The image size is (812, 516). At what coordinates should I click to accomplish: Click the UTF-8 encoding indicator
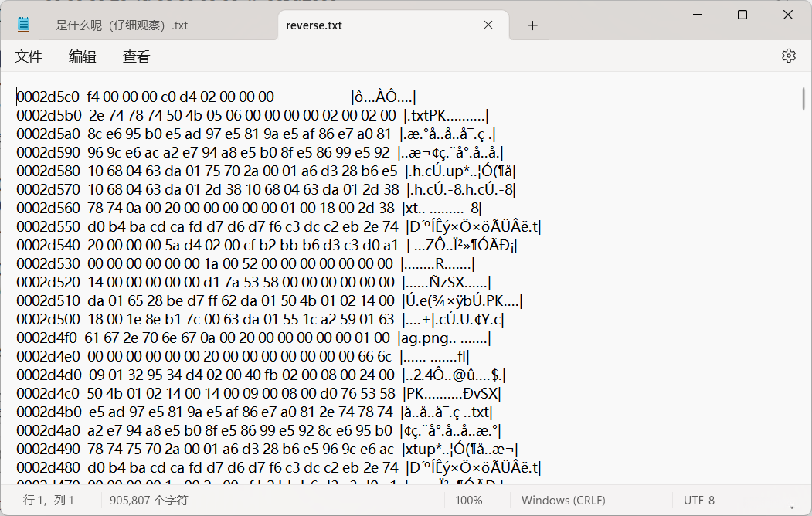pyautogui.click(x=698, y=501)
